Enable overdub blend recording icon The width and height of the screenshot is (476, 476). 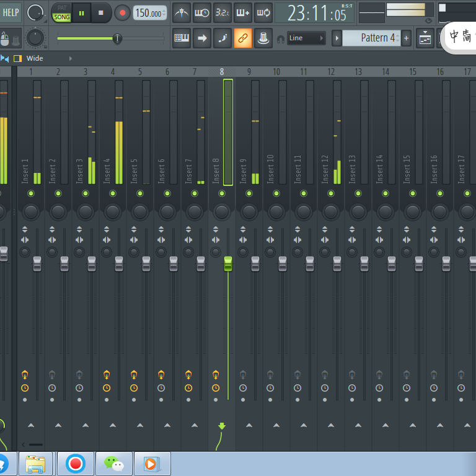pos(243,13)
